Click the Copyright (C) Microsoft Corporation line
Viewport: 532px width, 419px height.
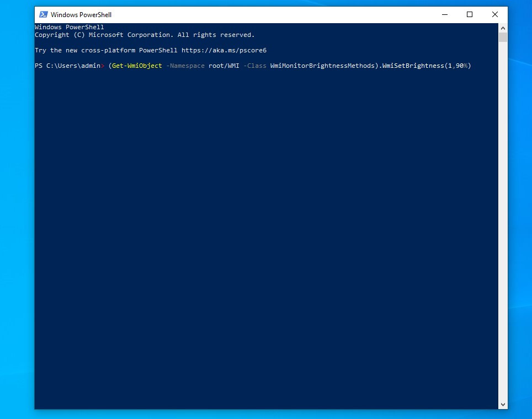pos(145,35)
